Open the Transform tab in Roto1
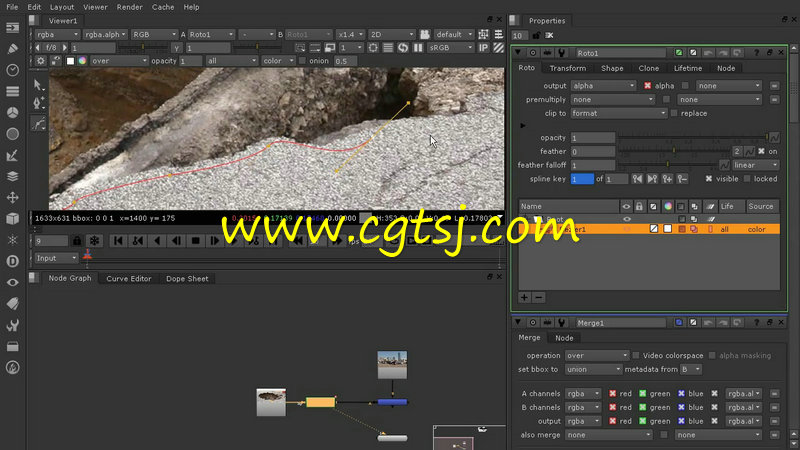 (x=567, y=68)
